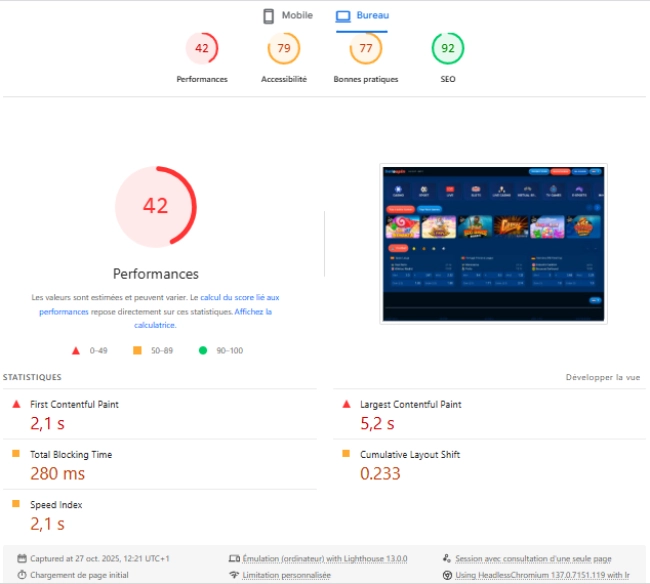Go to SEO score gauge 92
This screenshot has width=650, height=584.
[x=447, y=48]
